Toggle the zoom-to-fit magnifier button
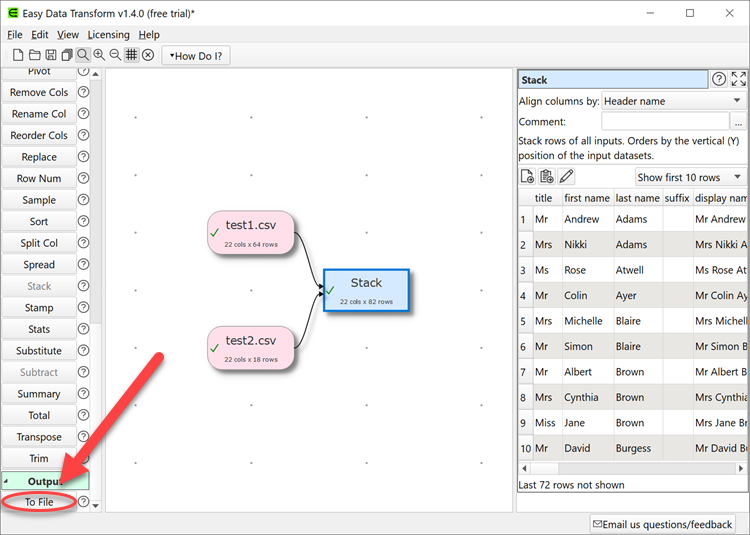The height and width of the screenshot is (535, 750). point(82,55)
